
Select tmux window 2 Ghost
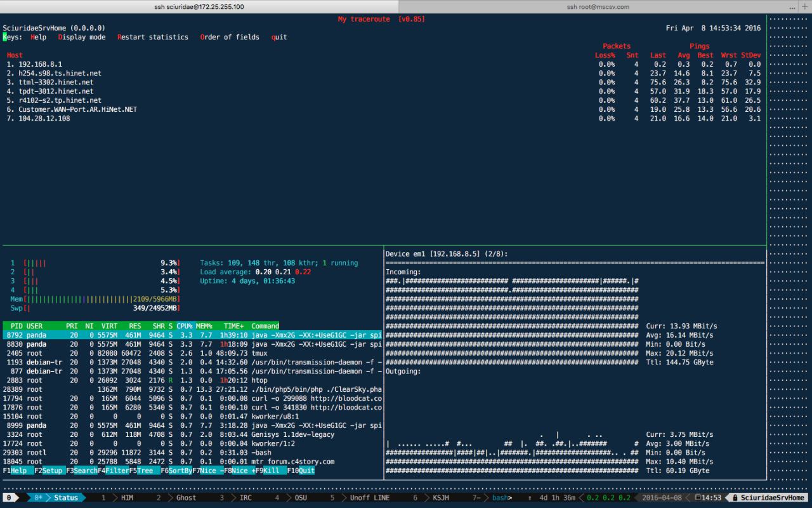click(178, 498)
